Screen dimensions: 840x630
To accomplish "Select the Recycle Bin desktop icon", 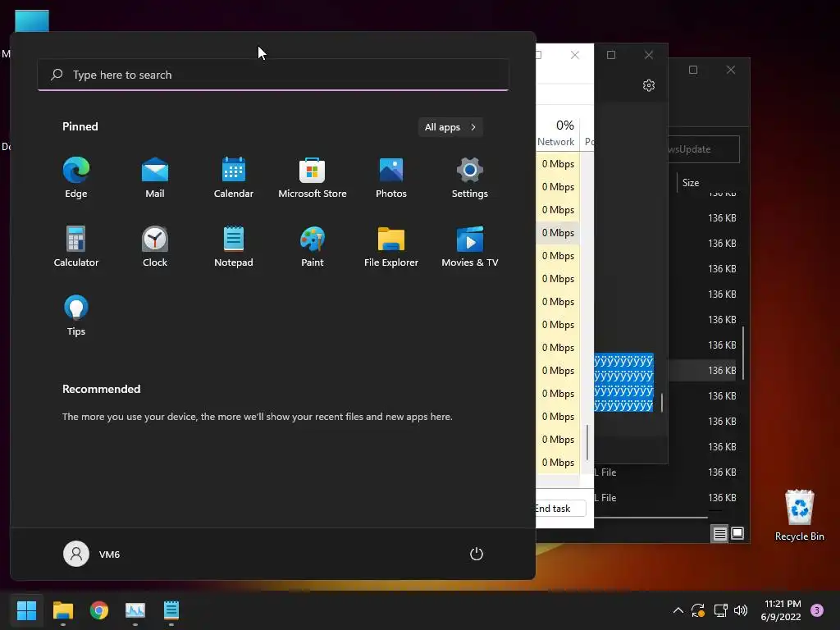I will pyautogui.click(x=799, y=515).
